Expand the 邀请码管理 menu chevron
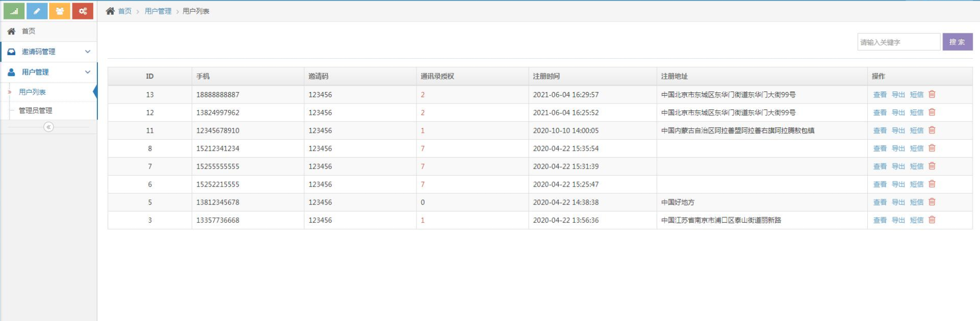 point(88,52)
